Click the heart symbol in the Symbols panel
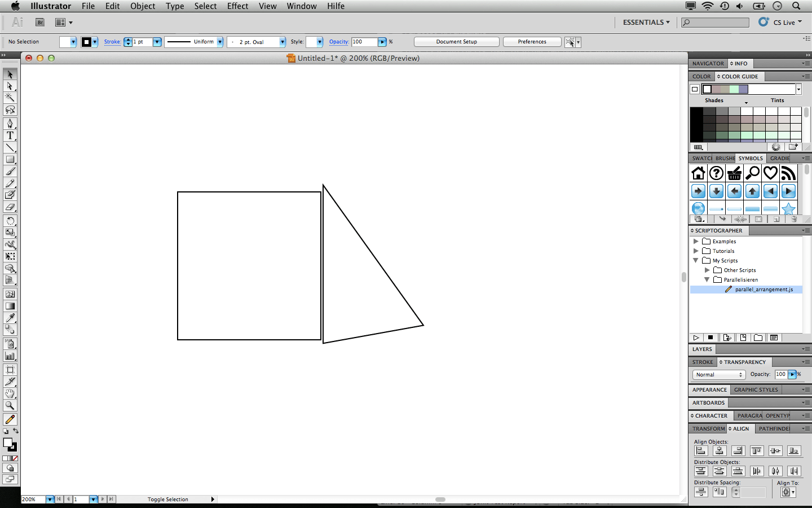 pos(770,173)
